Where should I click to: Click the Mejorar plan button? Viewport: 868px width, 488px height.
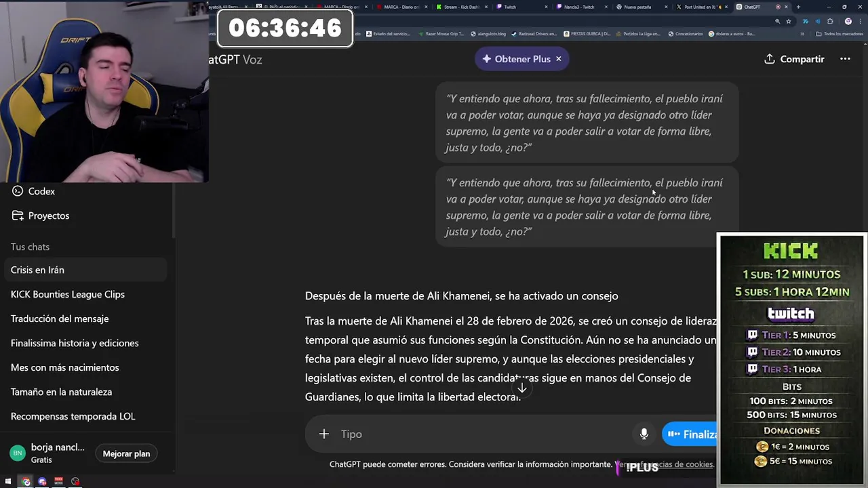pos(126,453)
